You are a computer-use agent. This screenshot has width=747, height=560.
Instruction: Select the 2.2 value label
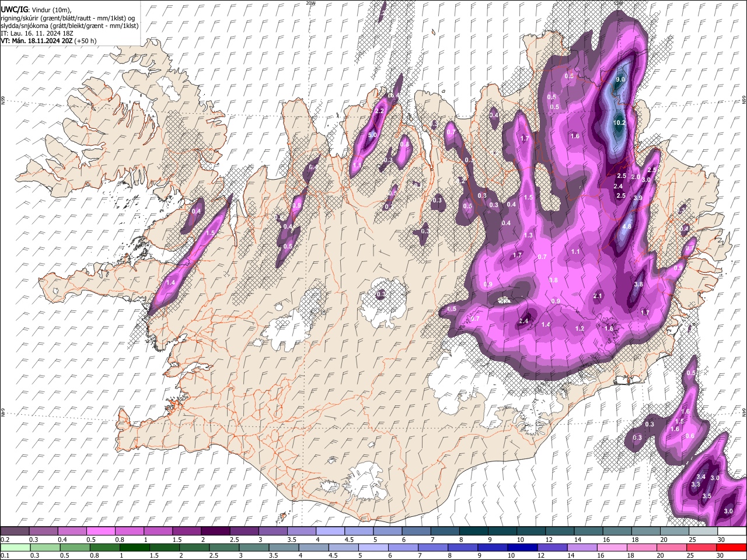379,111
